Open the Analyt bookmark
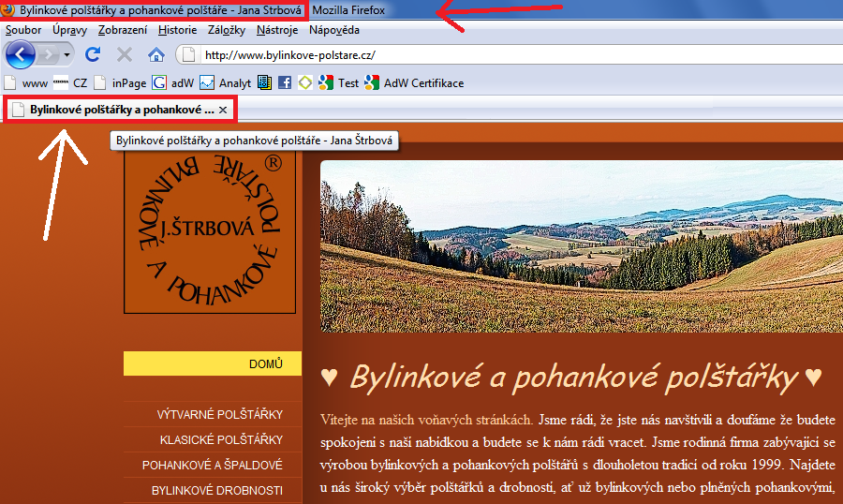This screenshot has height=504, width=843. [x=226, y=82]
